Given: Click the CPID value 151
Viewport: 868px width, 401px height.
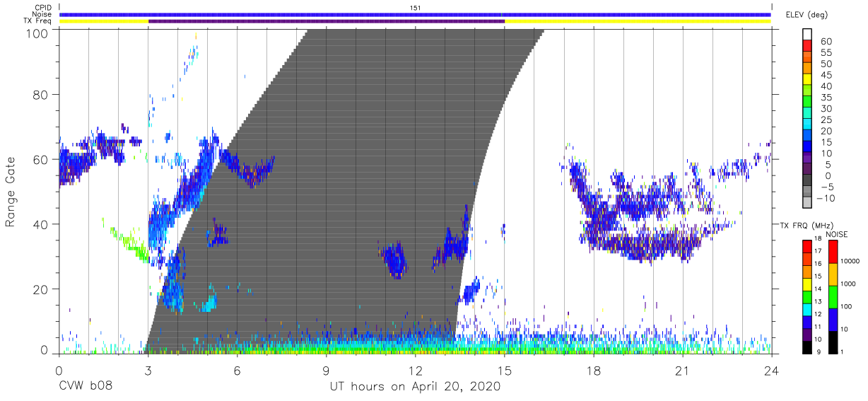Looking at the screenshot, I should coord(415,7).
